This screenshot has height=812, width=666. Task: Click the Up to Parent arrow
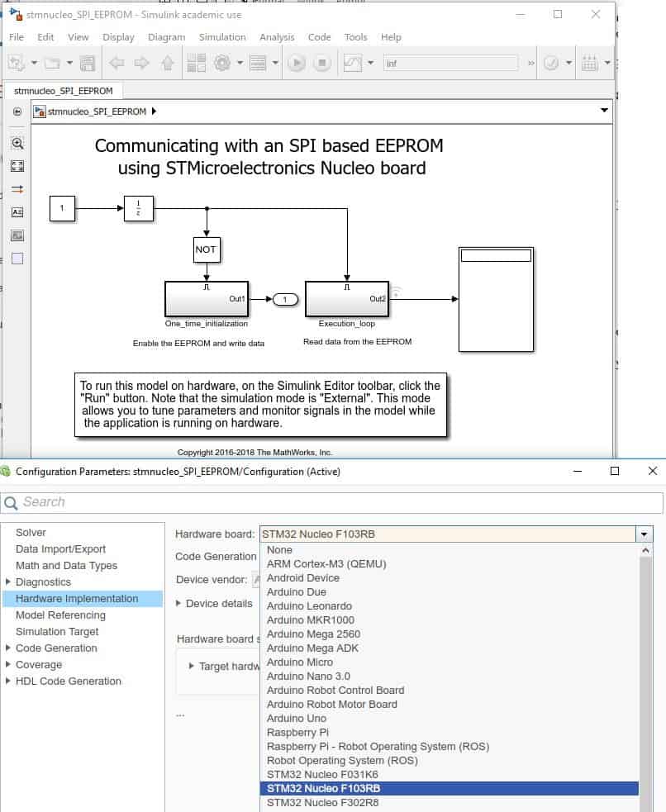[167, 63]
